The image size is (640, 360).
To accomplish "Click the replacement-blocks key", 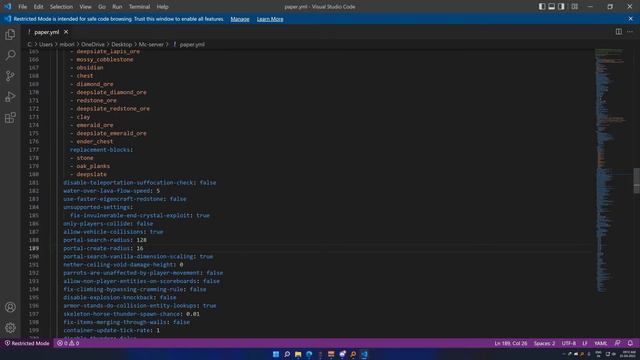I will (100, 150).
